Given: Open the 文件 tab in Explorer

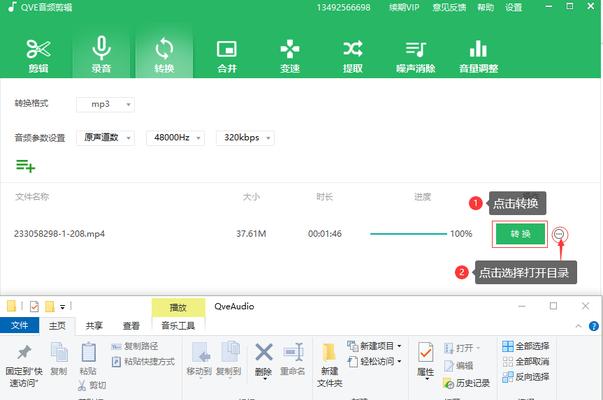Looking at the screenshot, I should point(19,325).
